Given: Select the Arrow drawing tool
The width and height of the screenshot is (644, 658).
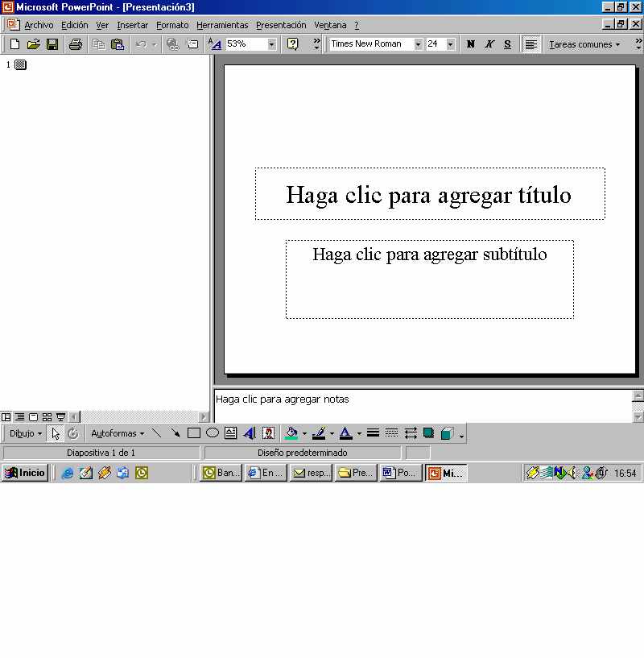Looking at the screenshot, I should tap(175, 433).
